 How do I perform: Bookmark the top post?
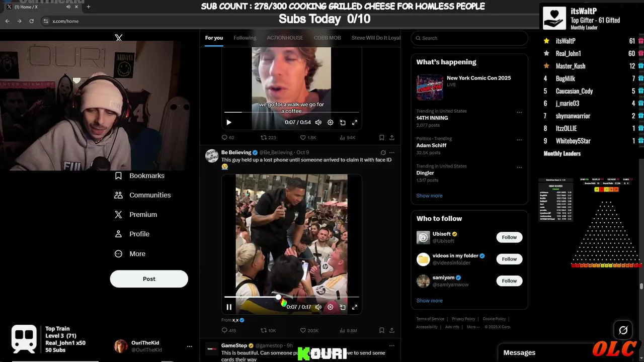[x=382, y=137]
